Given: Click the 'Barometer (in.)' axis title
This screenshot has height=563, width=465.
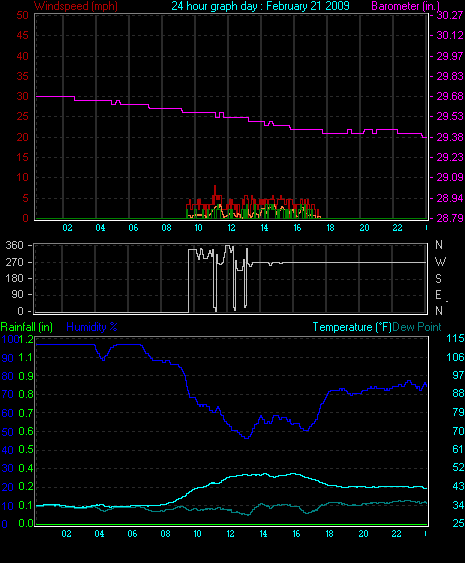Looking at the screenshot, I should (x=405, y=6).
